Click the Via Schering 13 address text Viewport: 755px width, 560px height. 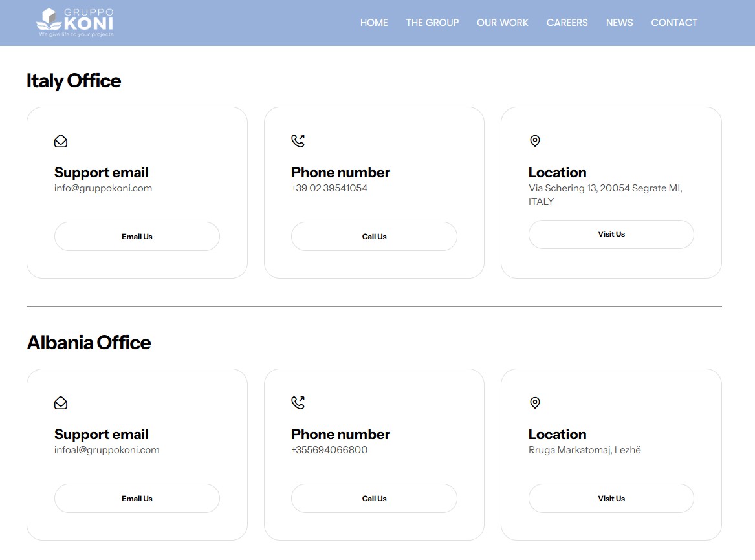[606, 195]
